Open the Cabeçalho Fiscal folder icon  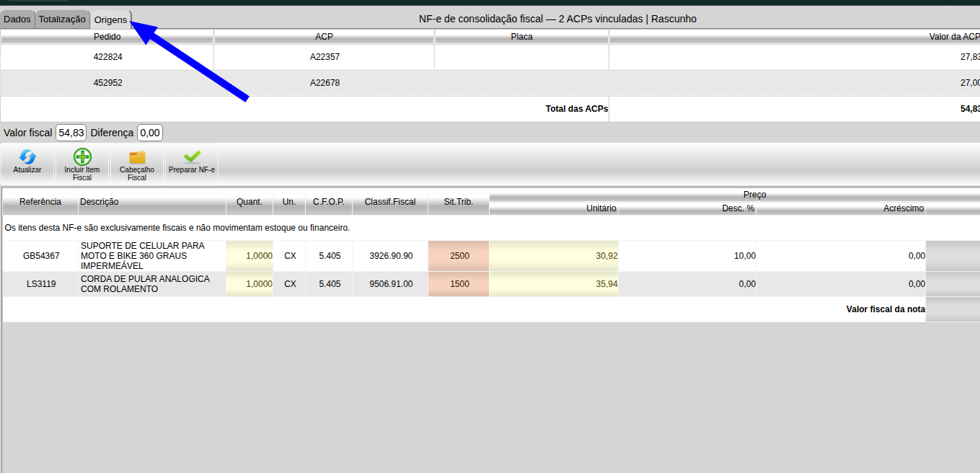point(137,157)
